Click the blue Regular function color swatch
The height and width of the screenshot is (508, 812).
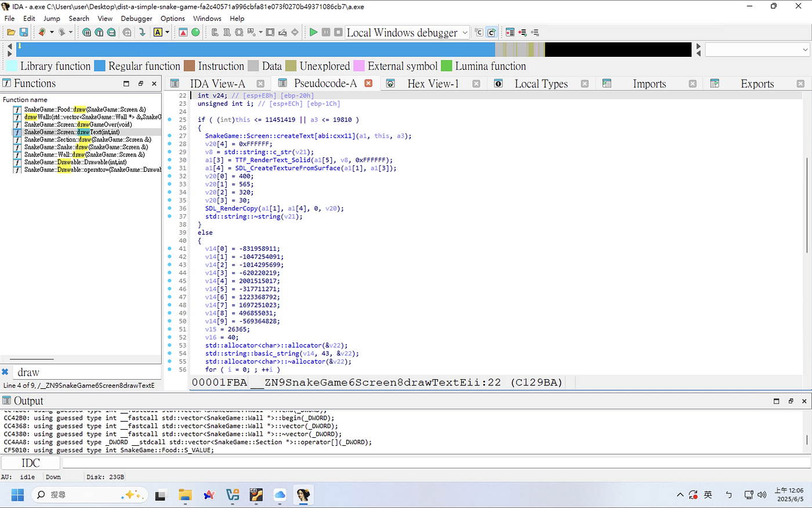point(100,66)
